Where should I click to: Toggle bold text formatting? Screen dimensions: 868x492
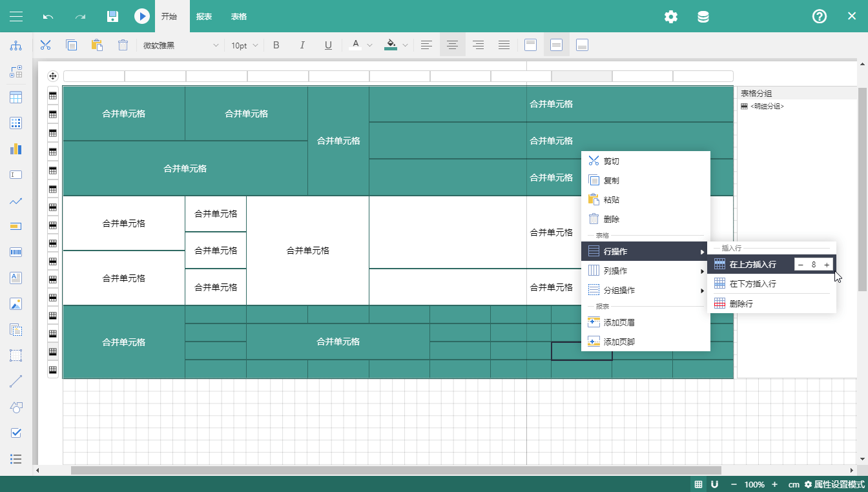click(x=276, y=45)
